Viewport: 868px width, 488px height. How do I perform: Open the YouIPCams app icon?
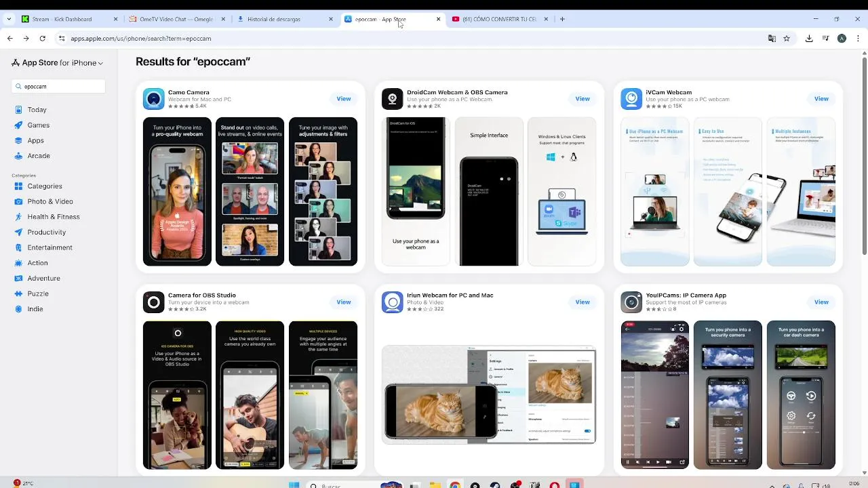tap(631, 302)
